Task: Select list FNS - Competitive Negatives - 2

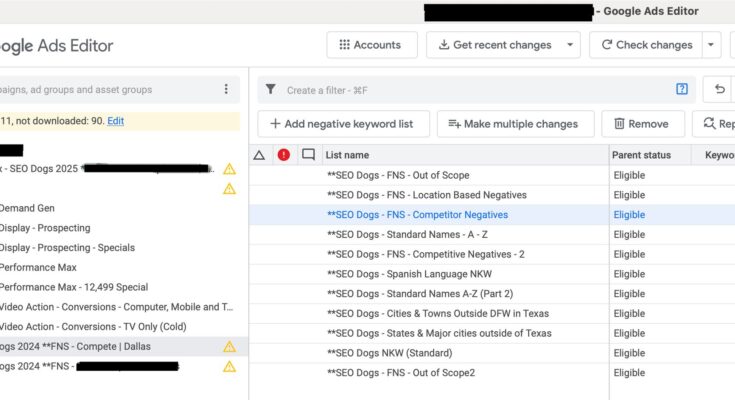Action: pos(426,254)
